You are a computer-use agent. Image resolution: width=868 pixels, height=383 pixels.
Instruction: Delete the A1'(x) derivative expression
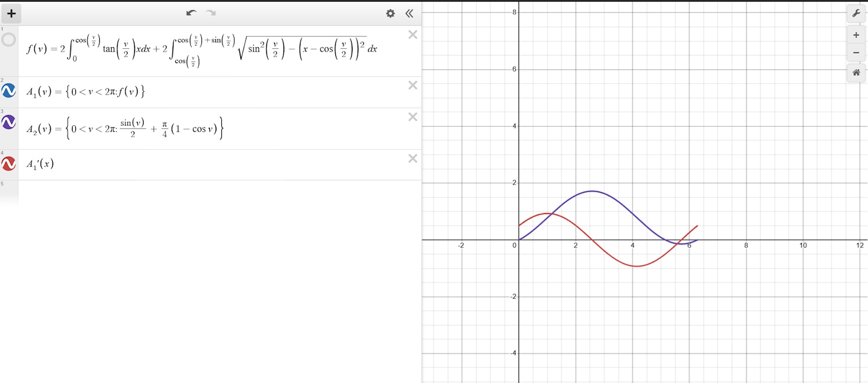click(x=413, y=158)
